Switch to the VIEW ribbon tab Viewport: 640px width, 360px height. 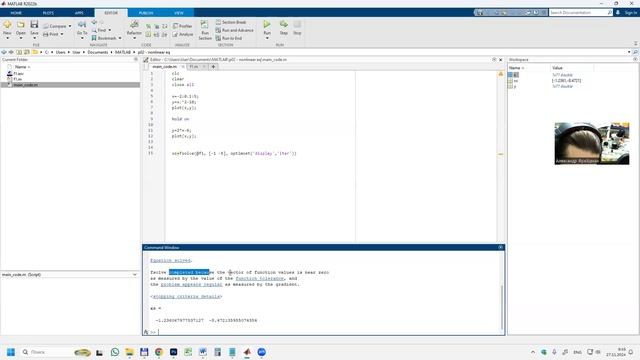[179, 13]
